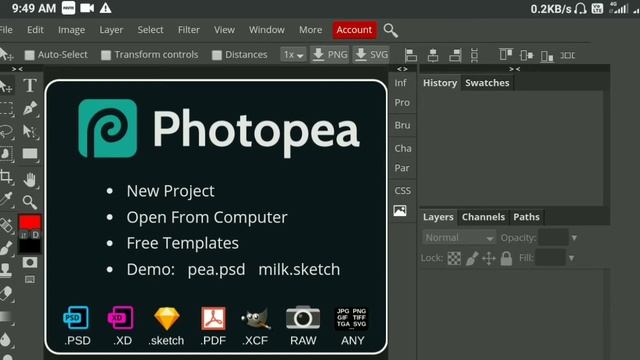The height and width of the screenshot is (360, 640).
Task: Select the Zoom tool in toolbox
Action: point(30,202)
